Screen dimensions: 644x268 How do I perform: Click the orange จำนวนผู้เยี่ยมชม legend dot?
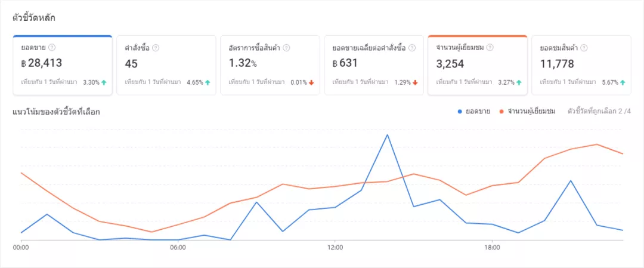click(502, 112)
